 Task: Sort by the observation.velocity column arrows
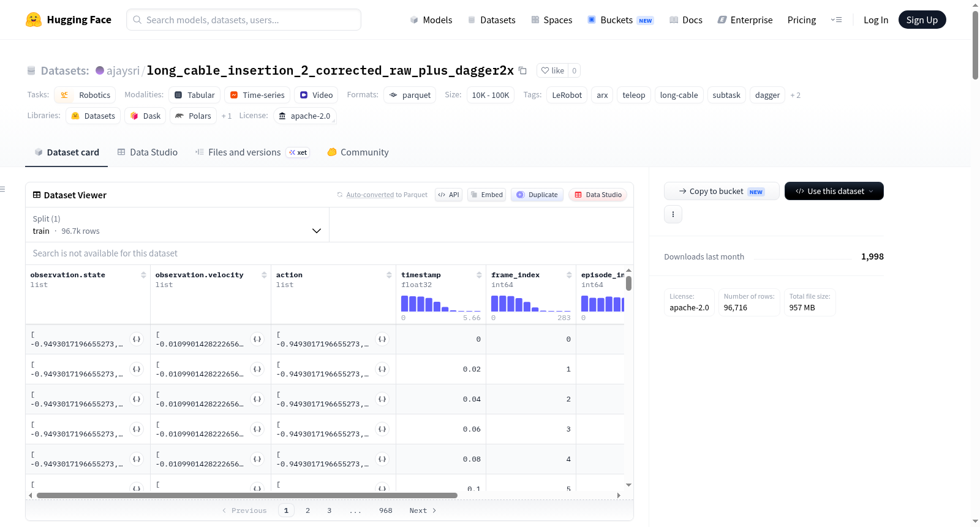[264, 275]
